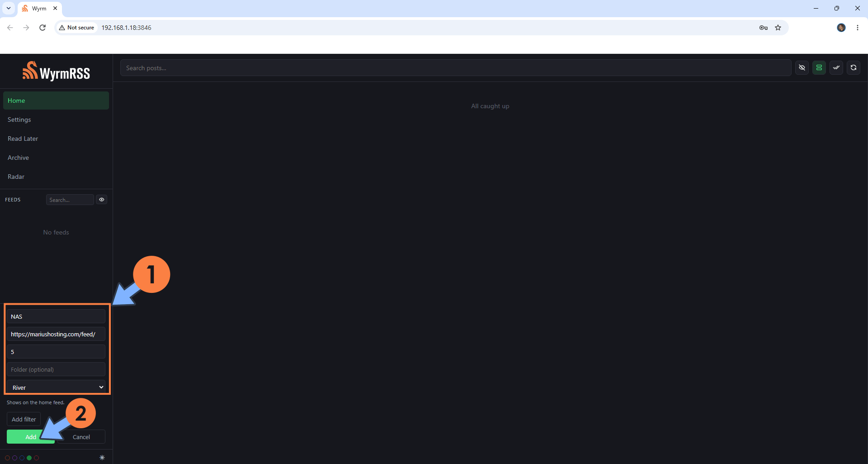Pick the green theme color dot
868x464 pixels.
click(29, 458)
